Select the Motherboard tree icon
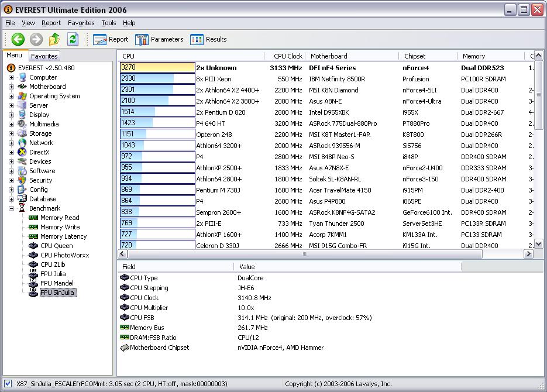This screenshot has width=547, height=392. point(22,87)
